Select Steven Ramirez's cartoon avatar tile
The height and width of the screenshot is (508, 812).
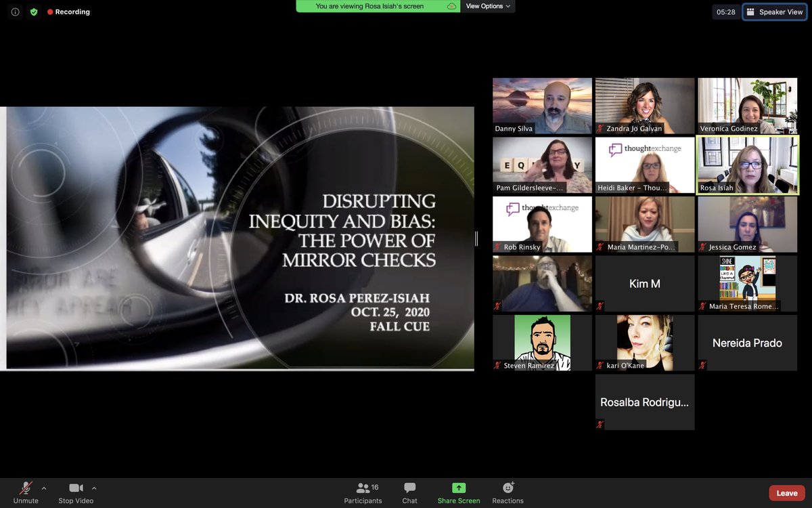[542, 343]
